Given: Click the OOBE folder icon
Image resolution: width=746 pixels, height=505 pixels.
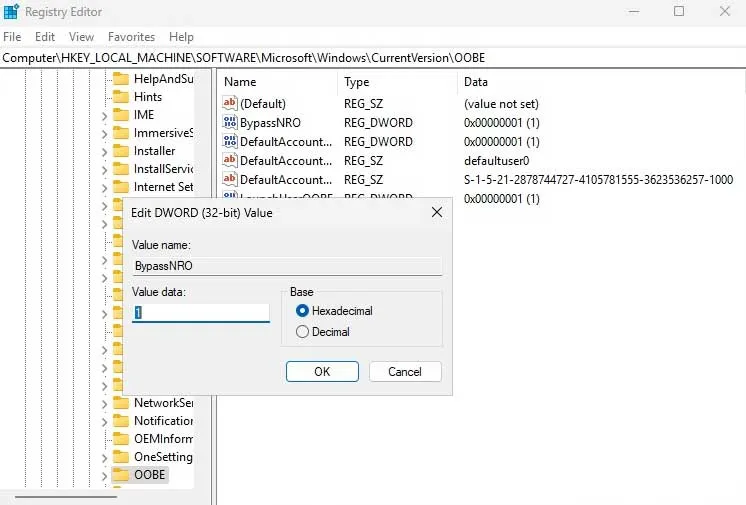Looking at the screenshot, I should click(x=121, y=475).
